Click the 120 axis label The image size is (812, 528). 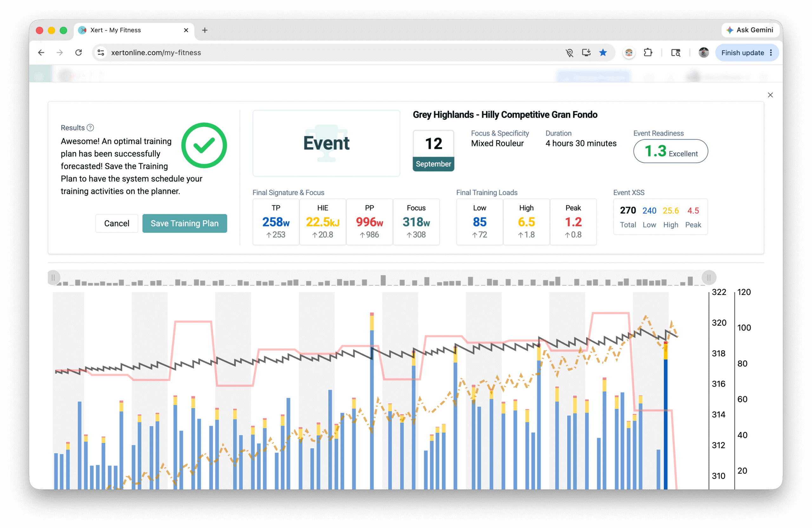[x=744, y=292]
